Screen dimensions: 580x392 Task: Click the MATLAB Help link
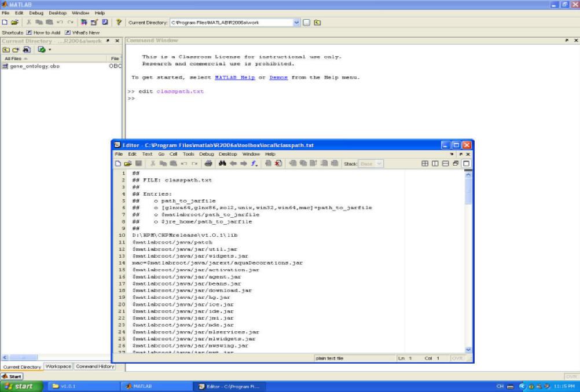pyautogui.click(x=235, y=78)
